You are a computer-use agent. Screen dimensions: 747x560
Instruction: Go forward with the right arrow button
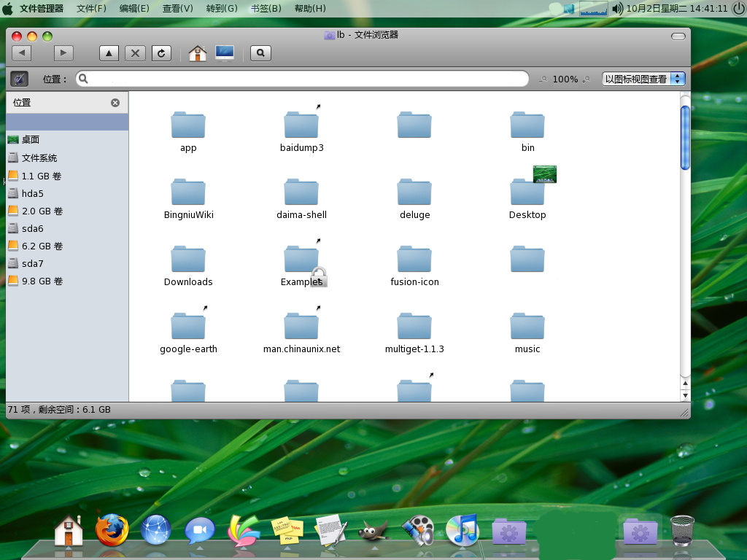[63, 52]
